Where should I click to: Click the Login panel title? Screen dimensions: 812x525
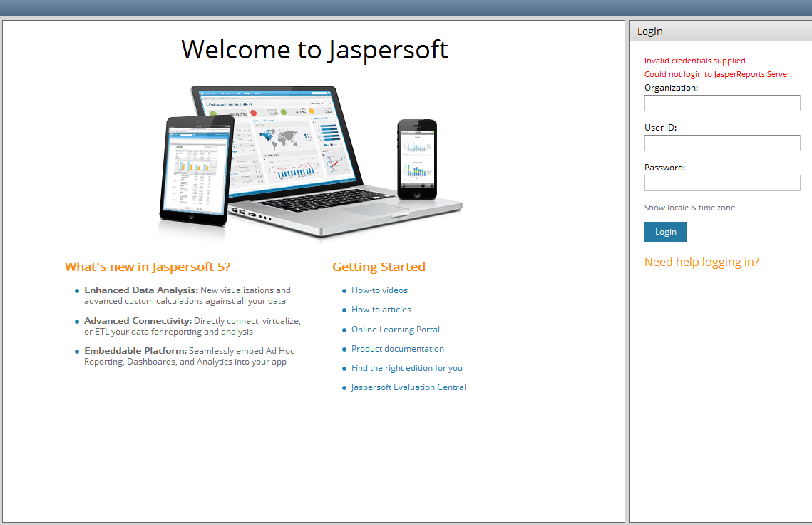pos(650,31)
